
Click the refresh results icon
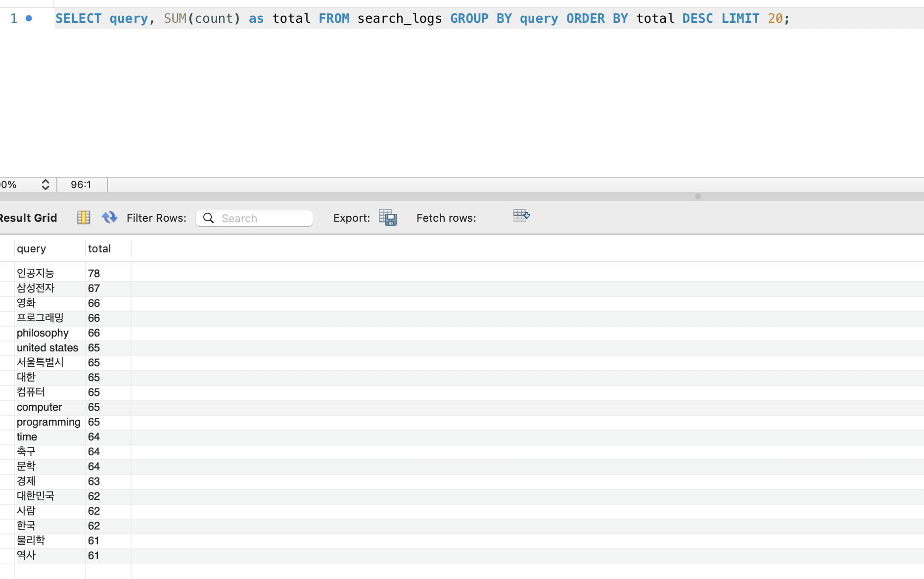[x=109, y=217]
